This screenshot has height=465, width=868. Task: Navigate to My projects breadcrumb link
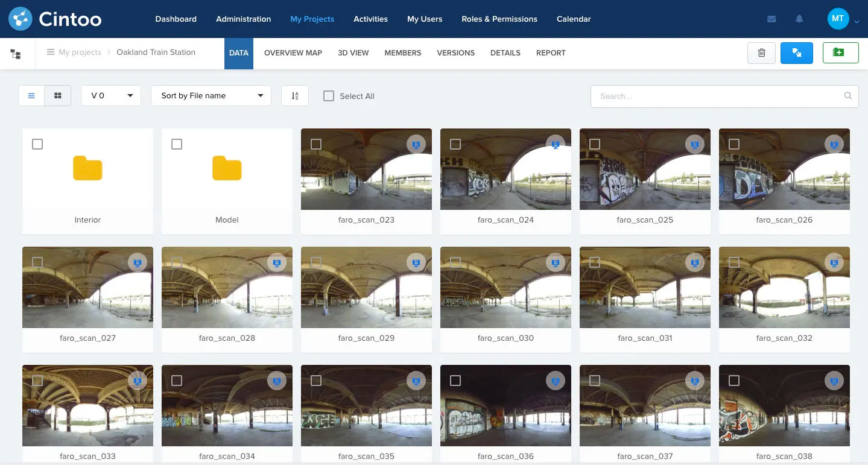tap(79, 52)
